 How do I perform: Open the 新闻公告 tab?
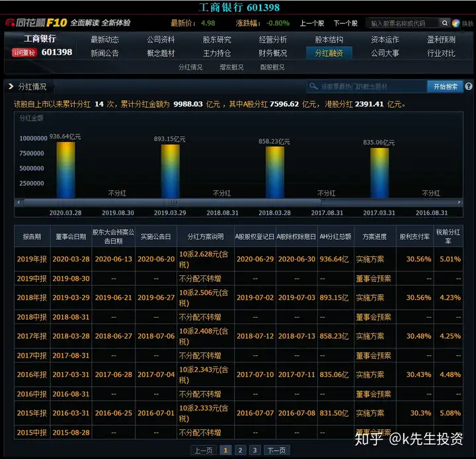pyautogui.click(x=104, y=53)
